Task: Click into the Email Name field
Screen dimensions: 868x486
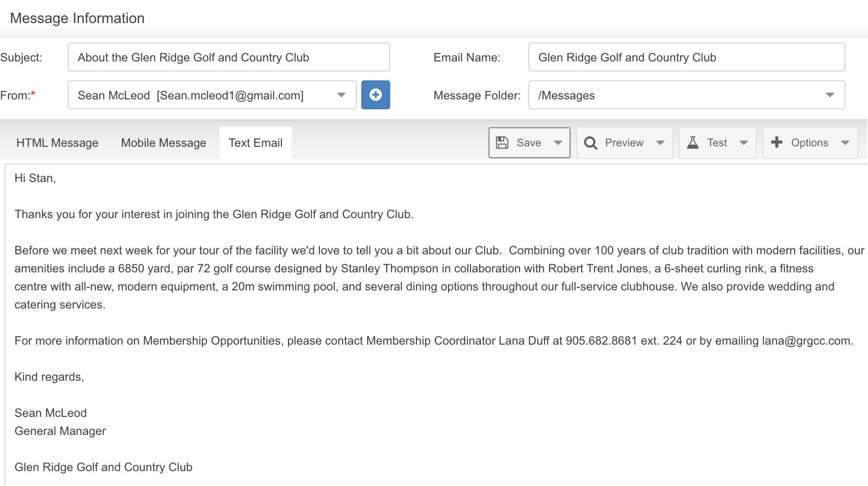Action: 686,57
